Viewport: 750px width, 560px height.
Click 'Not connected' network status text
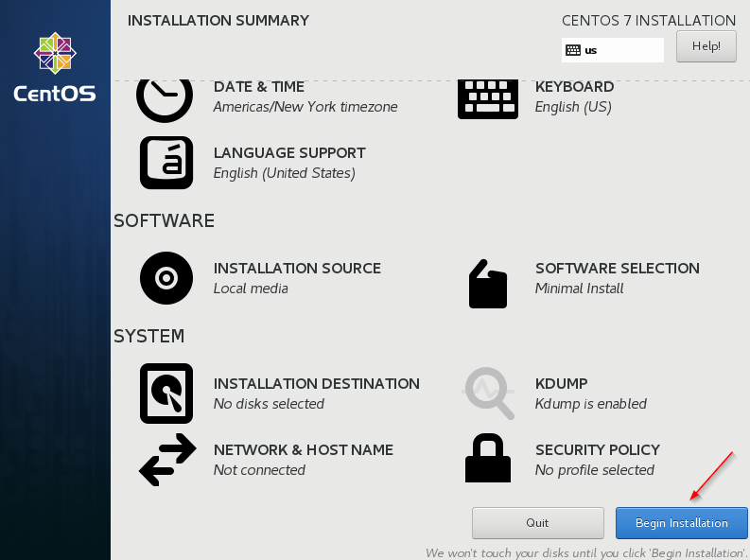[259, 470]
